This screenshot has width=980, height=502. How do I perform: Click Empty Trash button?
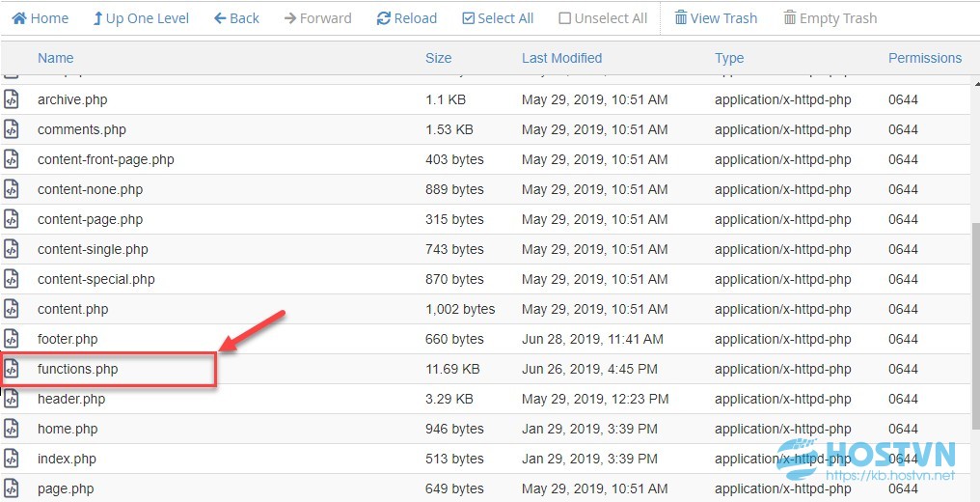[830, 18]
